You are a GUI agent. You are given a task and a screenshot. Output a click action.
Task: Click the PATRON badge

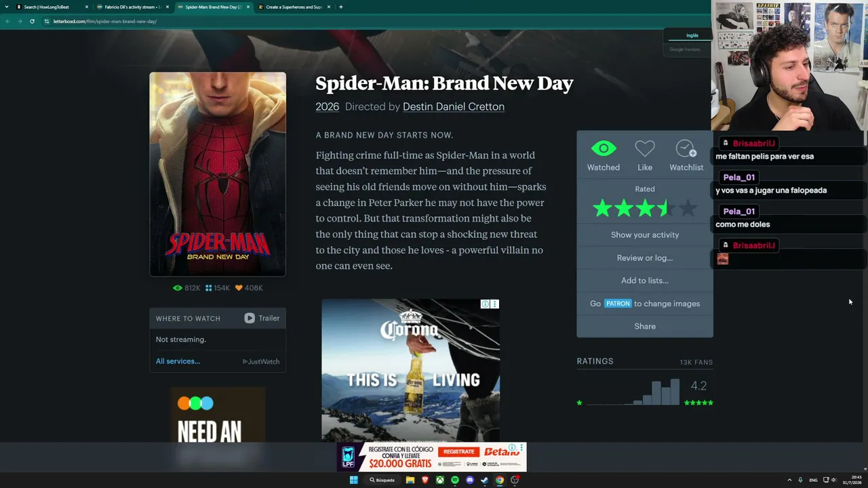point(618,304)
